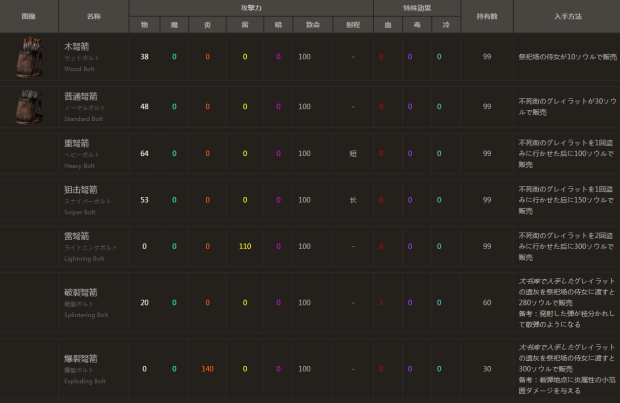The width and height of the screenshot is (620, 403).
Task: Click the 名称 column header
Action: pos(93,16)
